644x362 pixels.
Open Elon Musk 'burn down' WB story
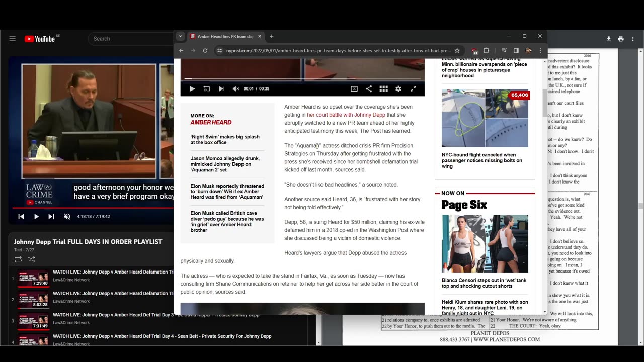coord(227,192)
